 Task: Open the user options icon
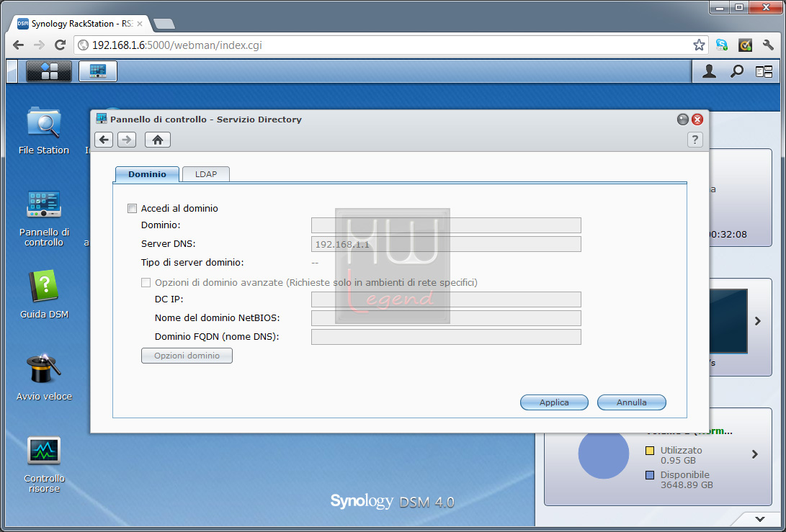709,72
